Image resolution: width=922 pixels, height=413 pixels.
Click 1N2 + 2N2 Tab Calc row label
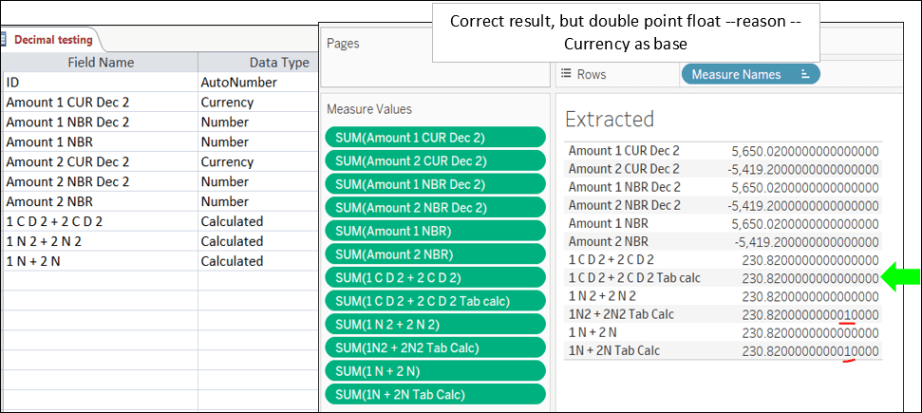pos(621,314)
